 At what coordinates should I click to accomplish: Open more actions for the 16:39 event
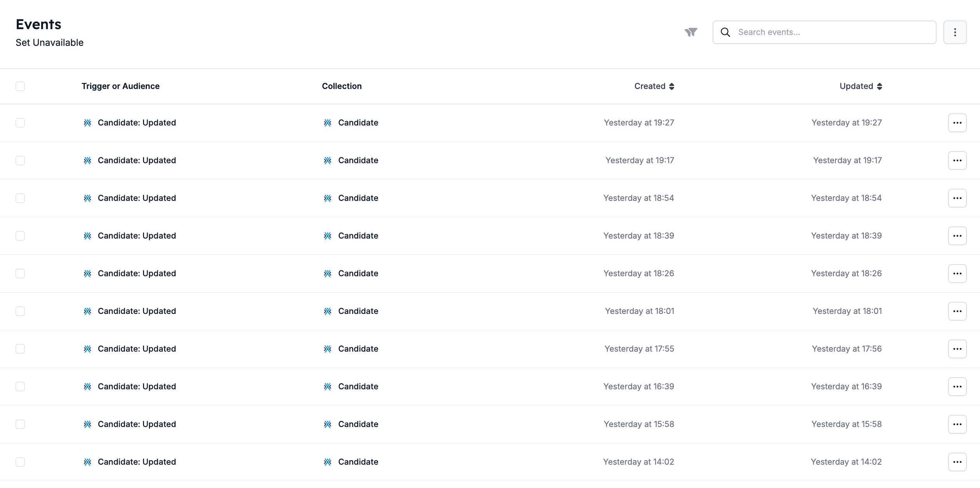coord(957,387)
